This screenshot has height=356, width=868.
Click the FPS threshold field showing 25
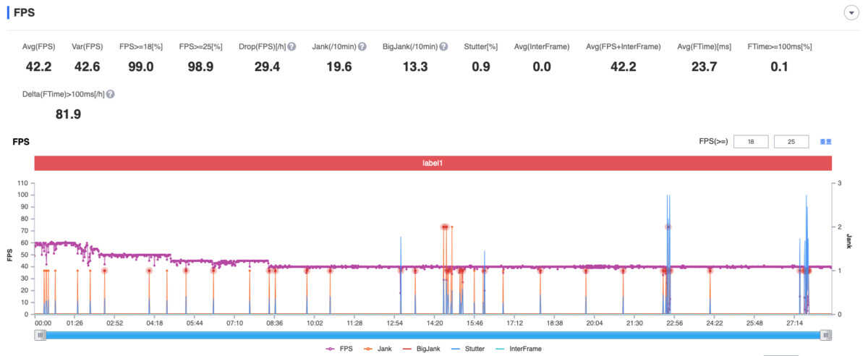(791, 142)
